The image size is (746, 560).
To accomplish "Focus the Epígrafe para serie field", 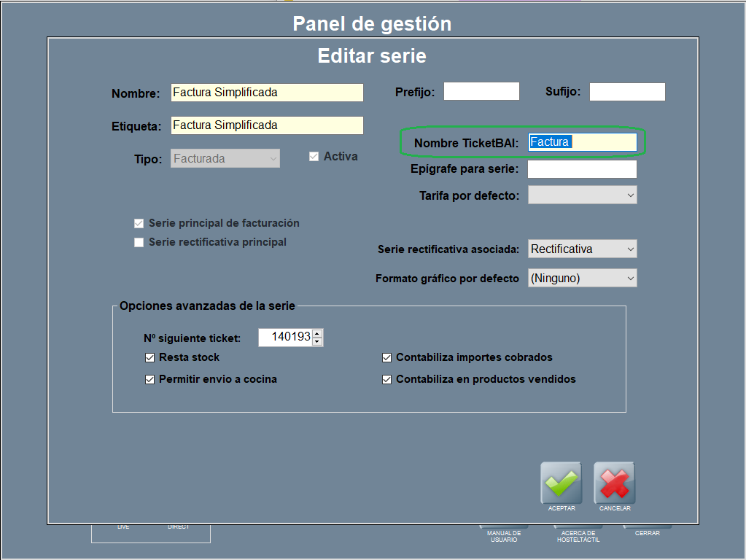I will point(582,170).
